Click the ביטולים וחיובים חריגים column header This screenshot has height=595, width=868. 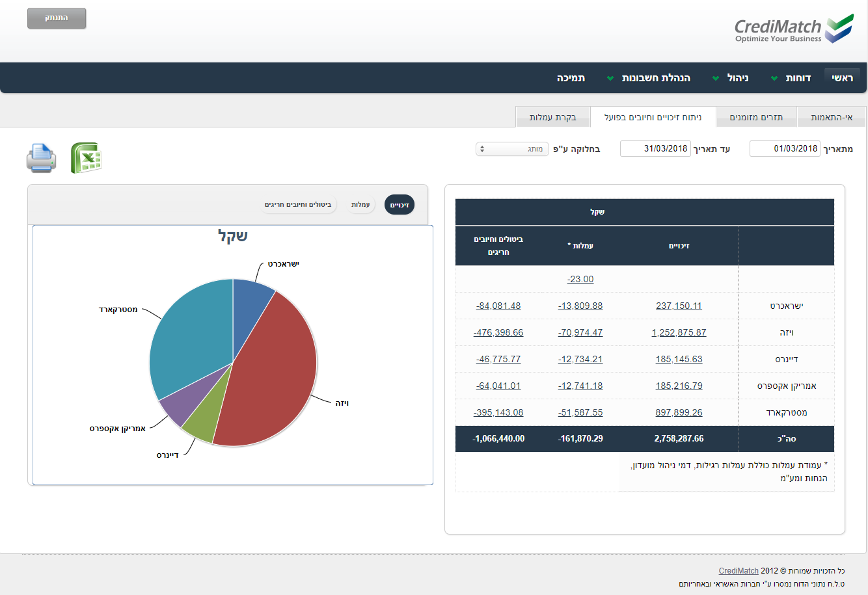point(498,246)
